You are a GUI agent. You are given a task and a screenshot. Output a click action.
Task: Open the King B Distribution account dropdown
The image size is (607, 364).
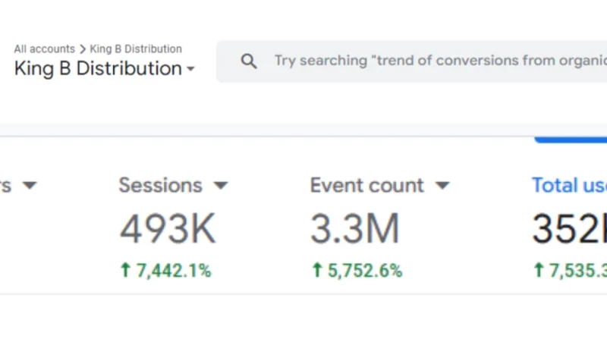[105, 69]
